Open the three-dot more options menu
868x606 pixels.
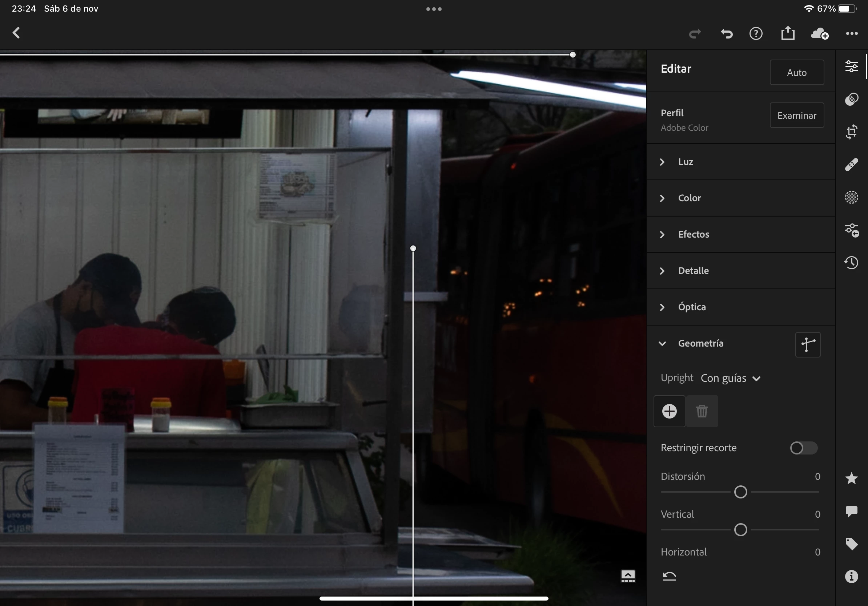[851, 34]
